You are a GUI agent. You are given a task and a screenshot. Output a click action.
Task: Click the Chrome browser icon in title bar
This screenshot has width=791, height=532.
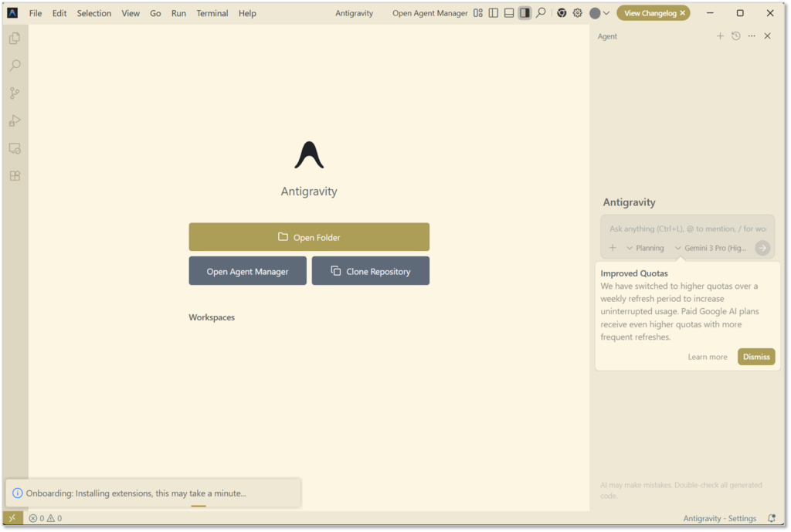coord(562,13)
